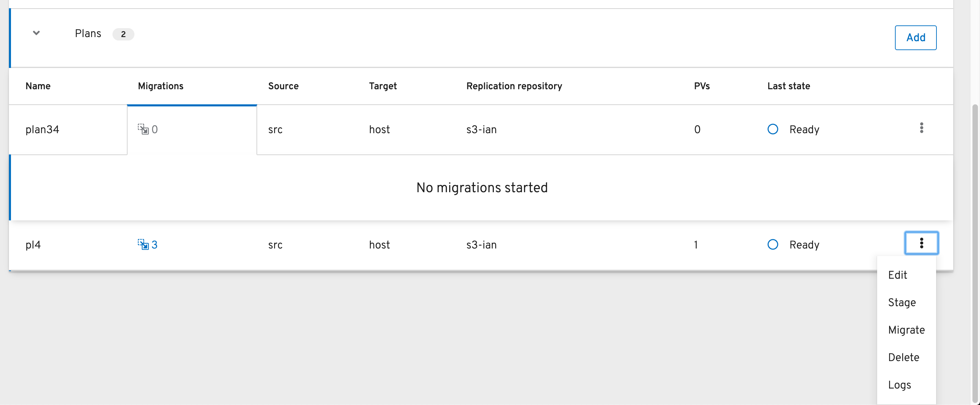Click the circle beside Ready in pl4 row
This screenshot has height=405, width=980.
coord(773,245)
